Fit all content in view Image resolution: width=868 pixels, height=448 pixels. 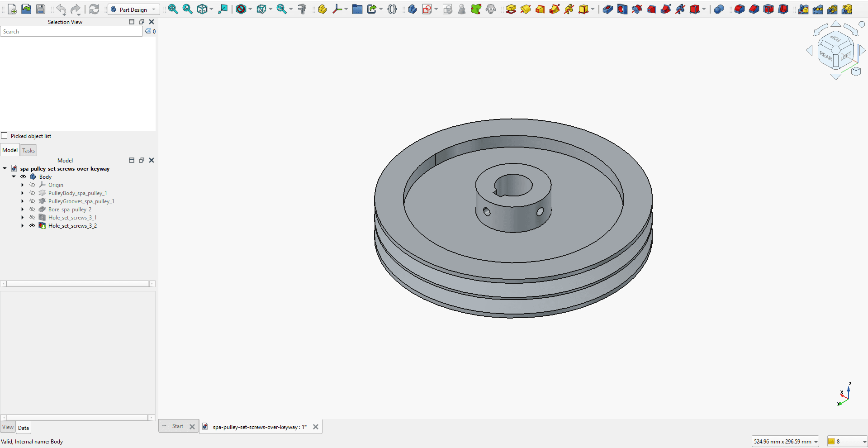tap(173, 9)
